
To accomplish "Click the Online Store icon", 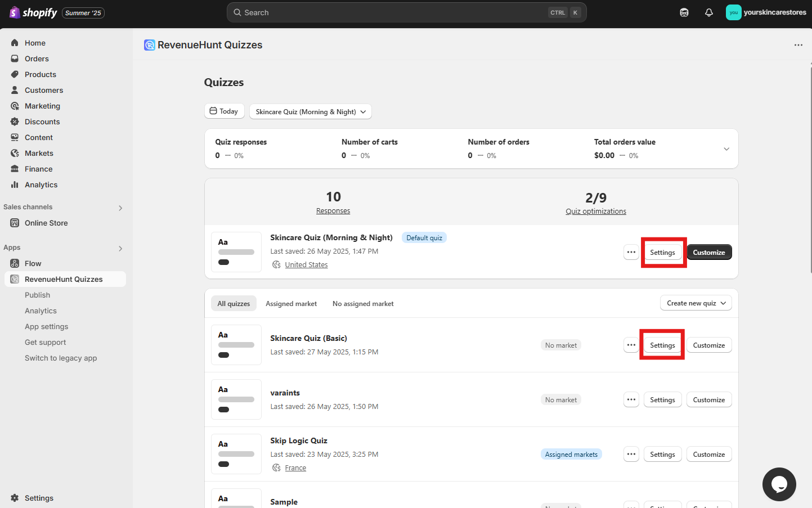I will click(15, 223).
